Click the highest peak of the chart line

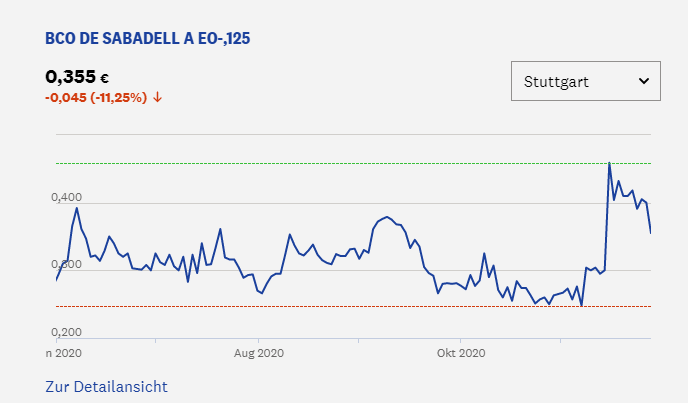[x=609, y=163]
